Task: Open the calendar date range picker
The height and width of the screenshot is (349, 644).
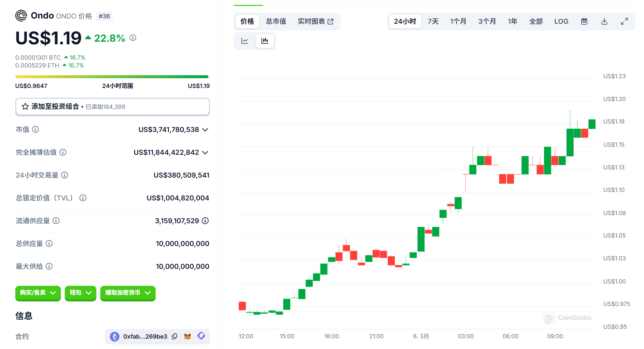Action: [584, 22]
